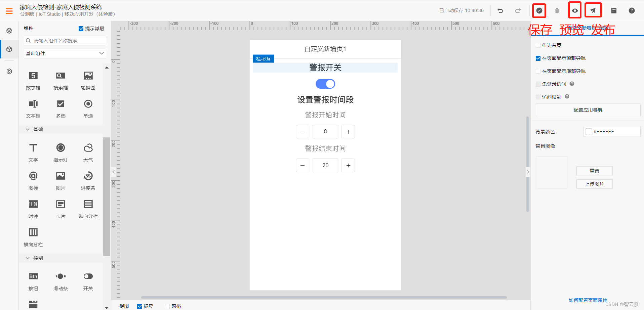
Task: Collapse the 控制 component section
Action: [28, 258]
